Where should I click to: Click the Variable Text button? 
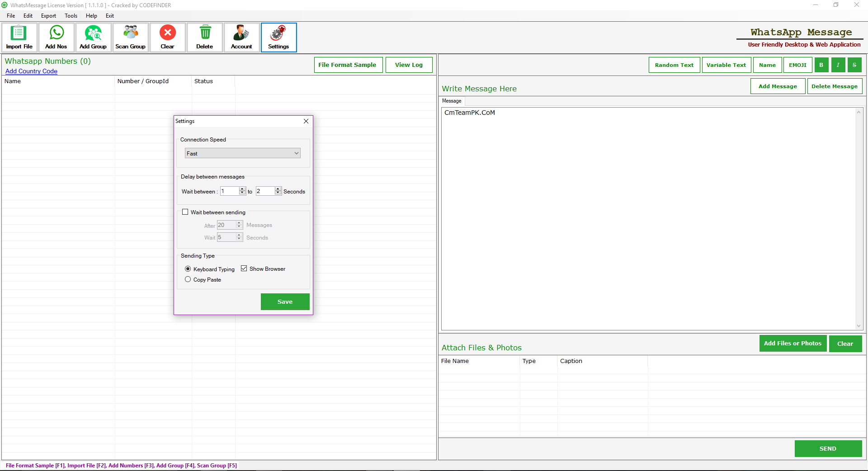click(x=726, y=65)
